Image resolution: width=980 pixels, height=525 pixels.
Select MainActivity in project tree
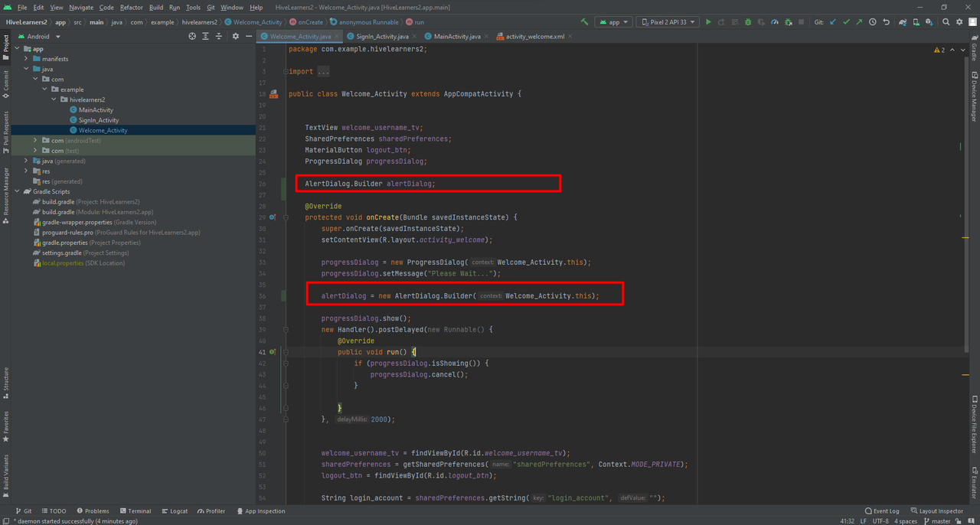(96, 110)
